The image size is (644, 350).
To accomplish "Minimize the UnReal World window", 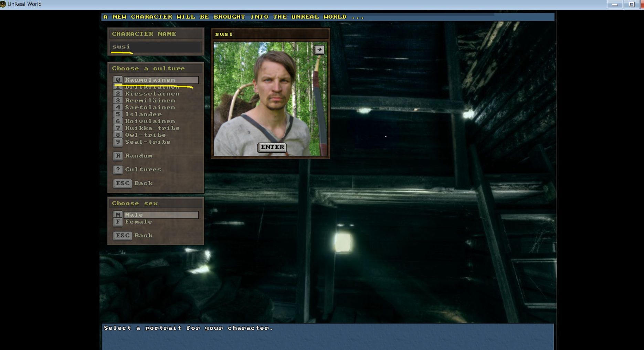I will tap(615, 4).
